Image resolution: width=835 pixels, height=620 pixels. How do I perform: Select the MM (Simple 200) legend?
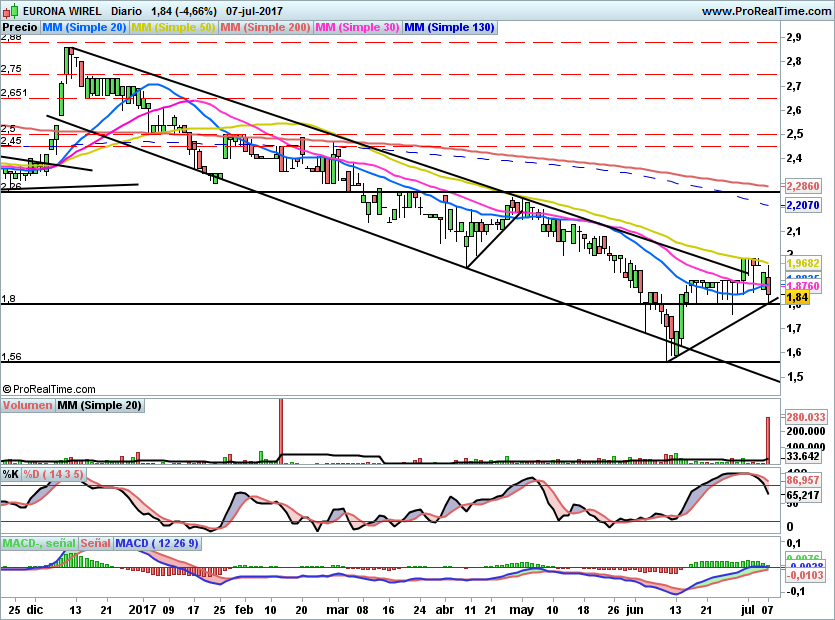[x=265, y=27]
